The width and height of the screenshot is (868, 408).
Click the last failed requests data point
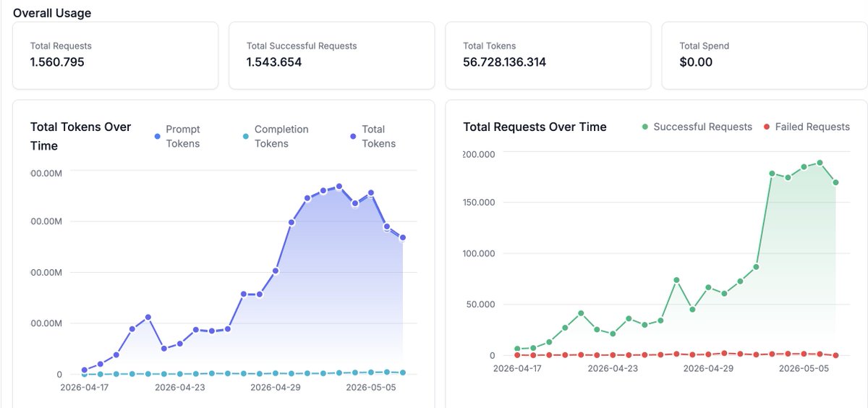pyautogui.click(x=835, y=355)
